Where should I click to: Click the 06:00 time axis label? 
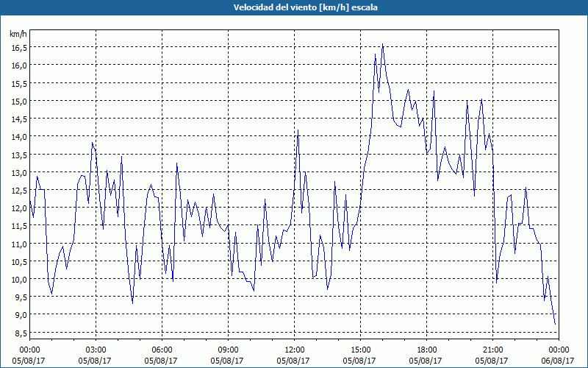click(x=162, y=350)
